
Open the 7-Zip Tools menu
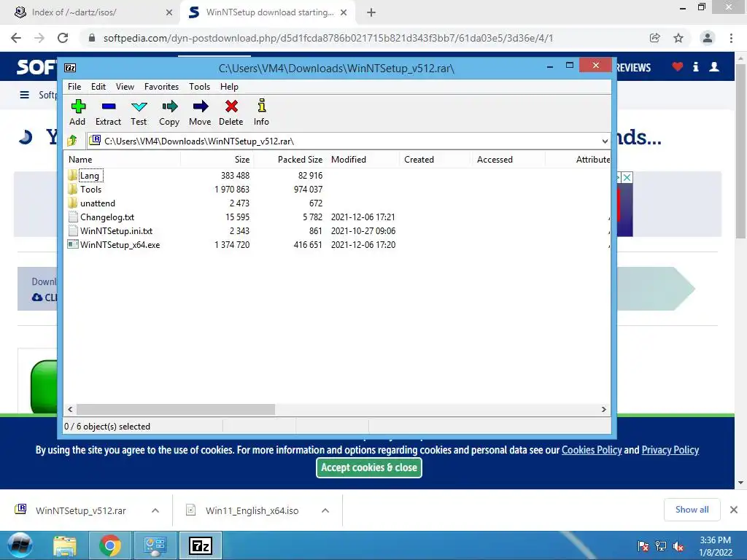[x=200, y=87]
